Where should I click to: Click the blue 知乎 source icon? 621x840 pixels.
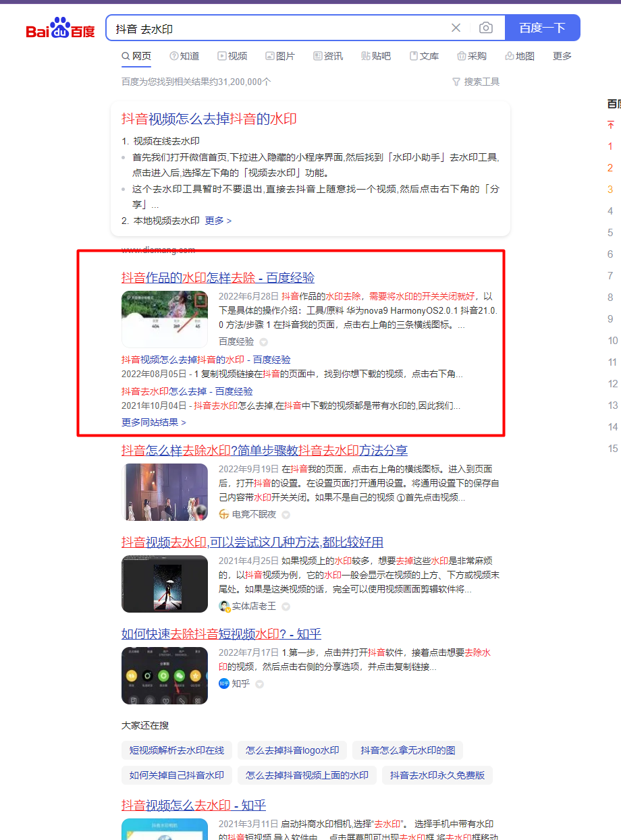pos(224,683)
